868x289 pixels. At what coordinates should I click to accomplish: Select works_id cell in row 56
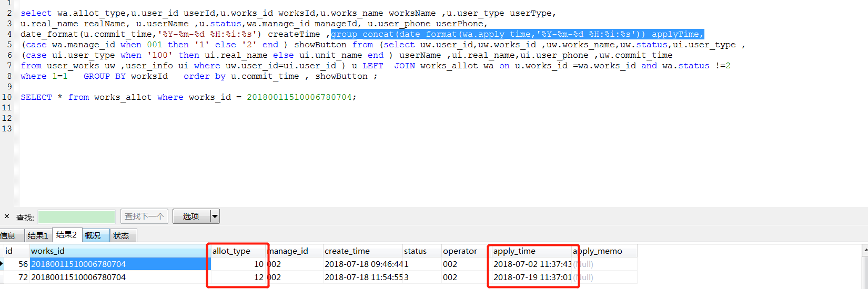pyautogui.click(x=119, y=264)
